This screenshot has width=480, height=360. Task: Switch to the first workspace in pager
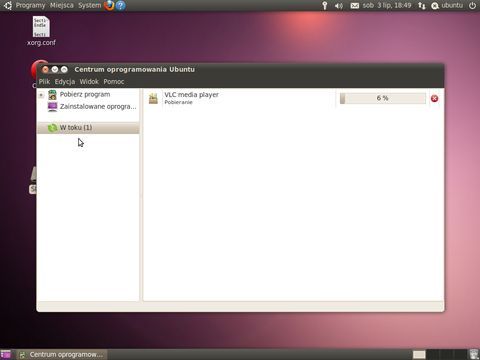pyautogui.click(x=419, y=354)
